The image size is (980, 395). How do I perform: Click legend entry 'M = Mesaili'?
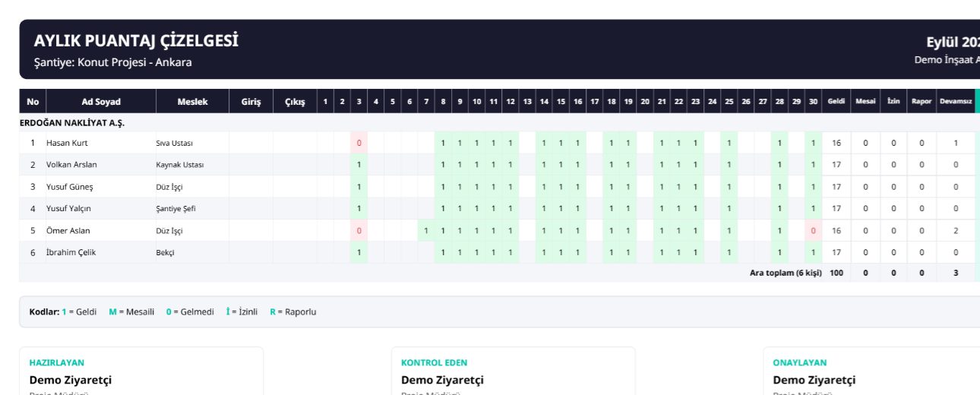tap(131, 311)
